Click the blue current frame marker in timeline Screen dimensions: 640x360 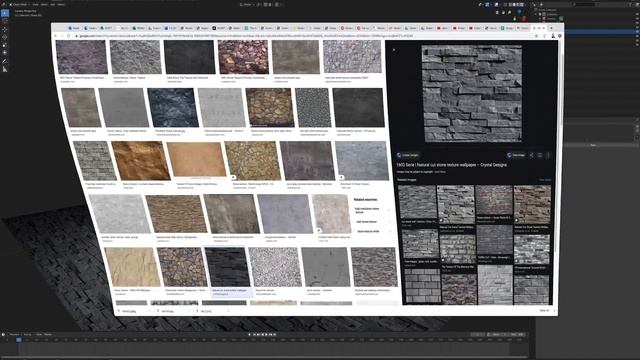19,340
